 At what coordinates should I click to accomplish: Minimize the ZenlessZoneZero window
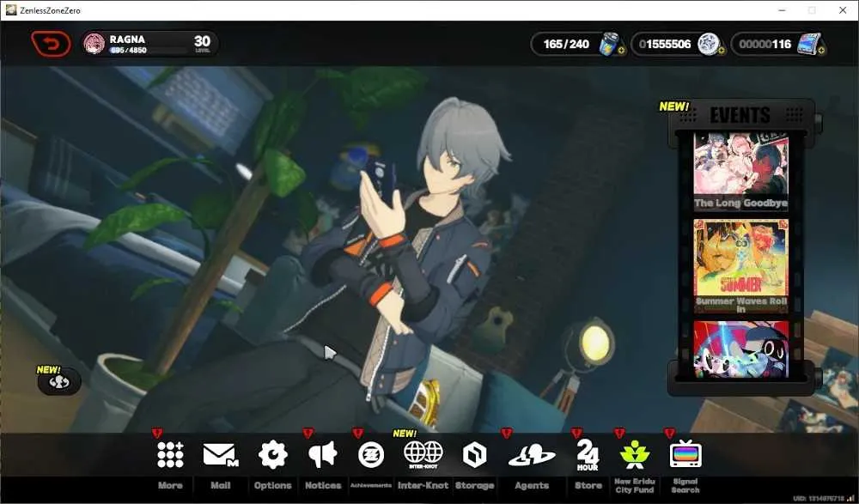click(783, 10)
